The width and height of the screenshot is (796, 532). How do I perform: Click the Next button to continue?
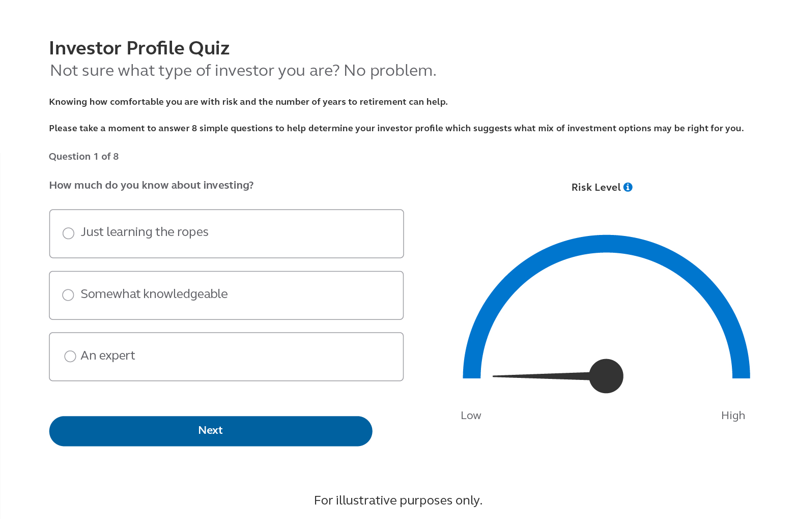(x=210, y=430)
